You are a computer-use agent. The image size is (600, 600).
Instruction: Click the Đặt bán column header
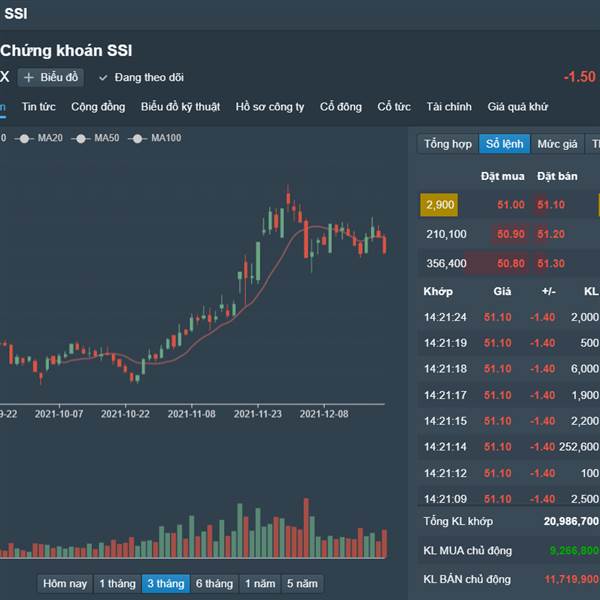[557, 176]
